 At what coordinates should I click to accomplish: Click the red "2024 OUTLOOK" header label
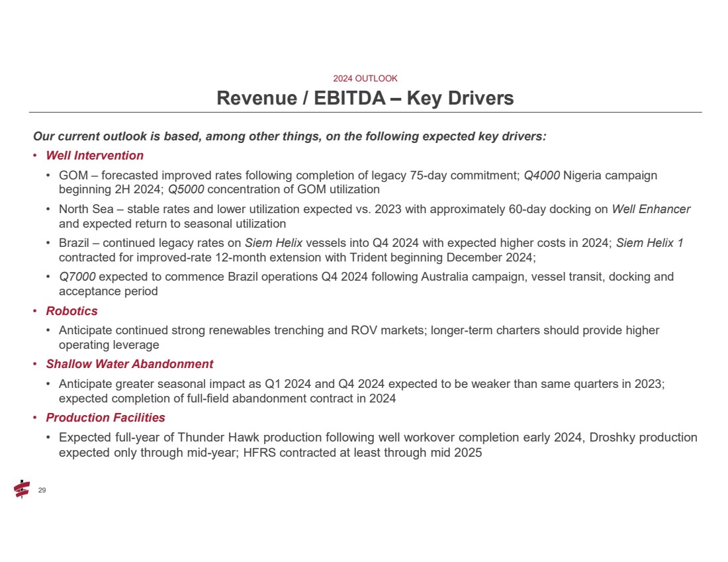pos(365,78)
